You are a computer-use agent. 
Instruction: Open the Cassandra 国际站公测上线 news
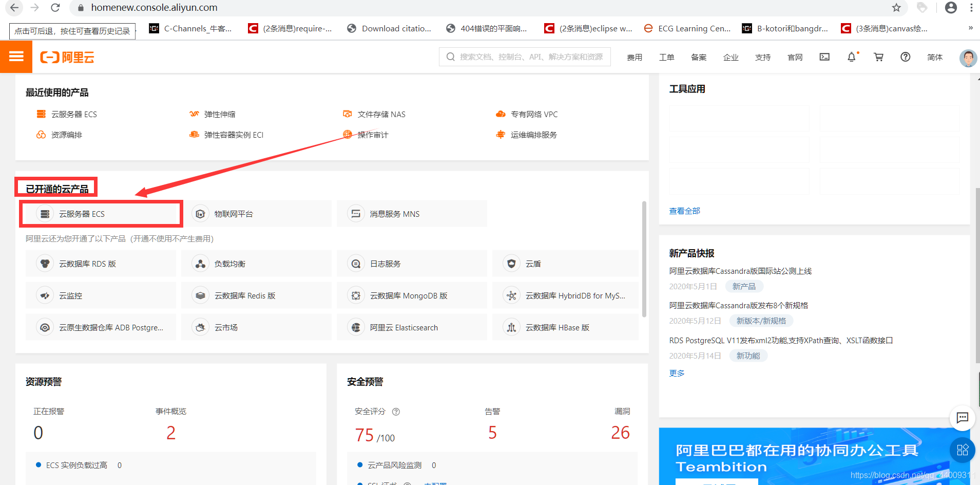(740, 271)
